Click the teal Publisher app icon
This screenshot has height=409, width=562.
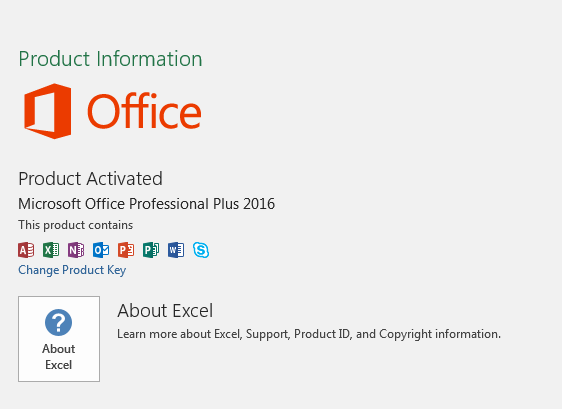coord(151,250)
